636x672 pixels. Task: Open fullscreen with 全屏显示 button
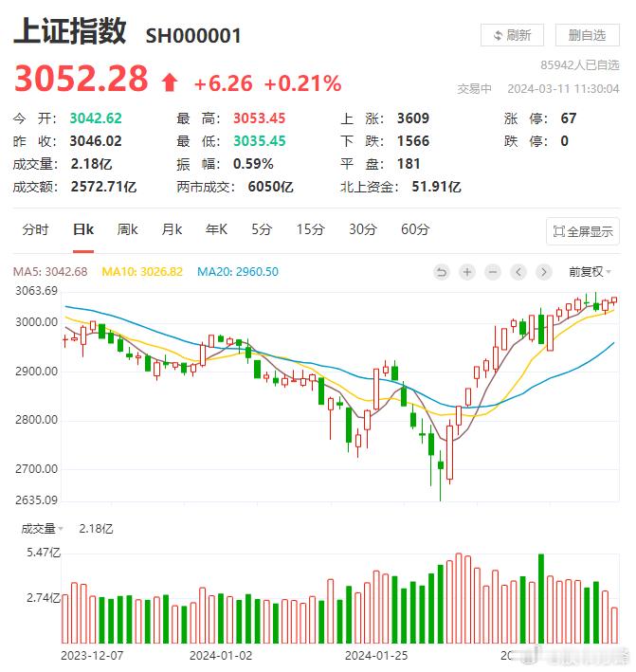coord(583,232)
